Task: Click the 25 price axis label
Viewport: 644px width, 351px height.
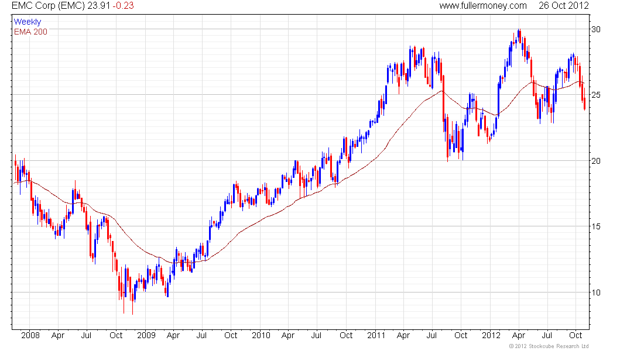Action: (595, 95)
